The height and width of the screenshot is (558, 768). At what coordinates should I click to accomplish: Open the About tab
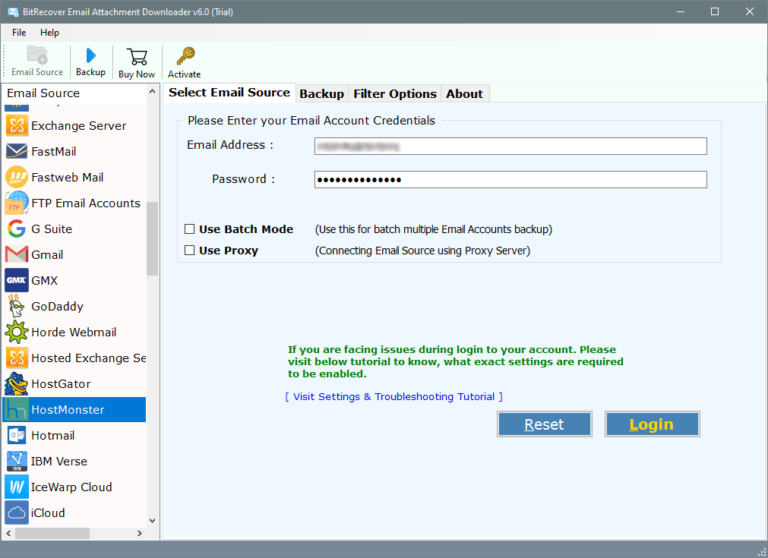pyautogui.click(x=464, y=94)
